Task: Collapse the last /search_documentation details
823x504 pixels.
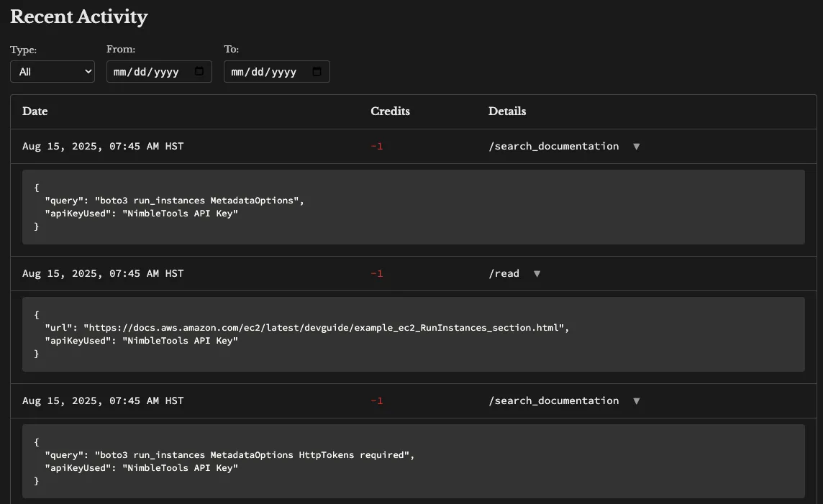Action: tap(636, 400)
